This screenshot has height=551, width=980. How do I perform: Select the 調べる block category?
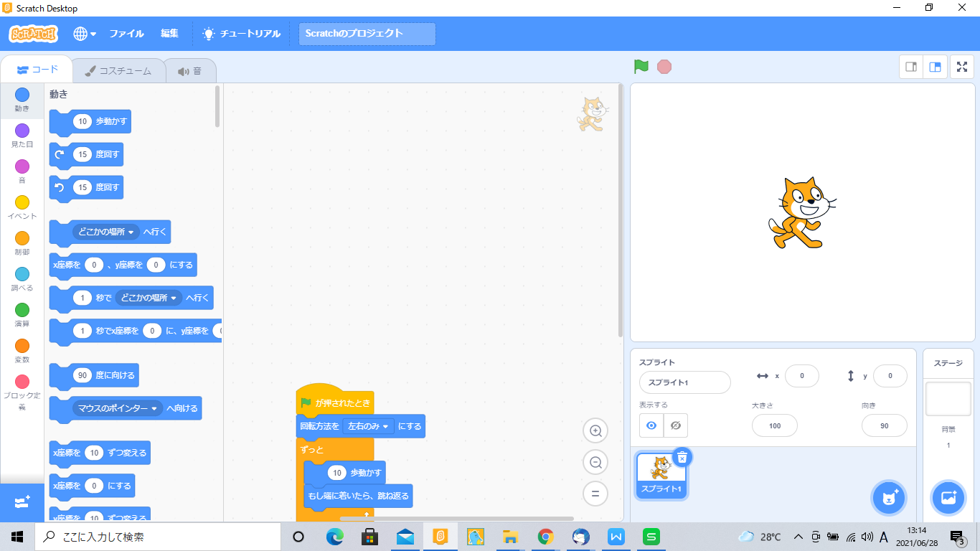coord(22,279)
